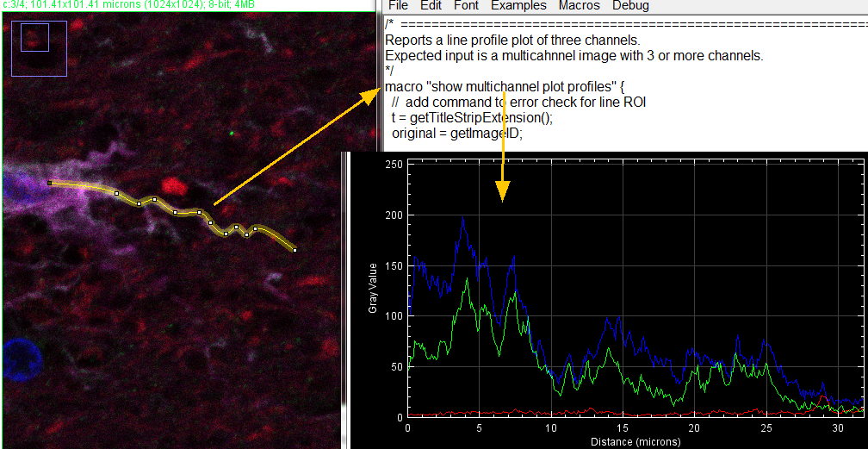868x449 pixels.
Task: Open the Examples menu
Action: tap(518, 6)
